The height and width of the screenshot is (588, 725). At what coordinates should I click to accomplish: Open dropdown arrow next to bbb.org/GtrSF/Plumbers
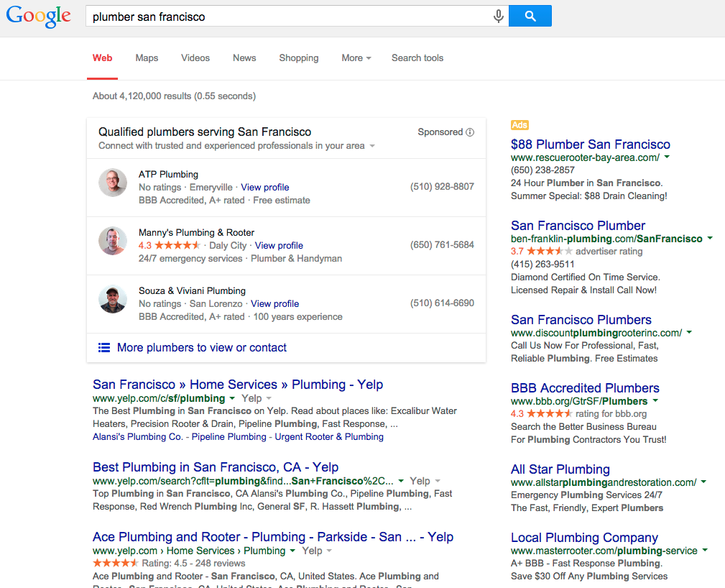point(655,400)
